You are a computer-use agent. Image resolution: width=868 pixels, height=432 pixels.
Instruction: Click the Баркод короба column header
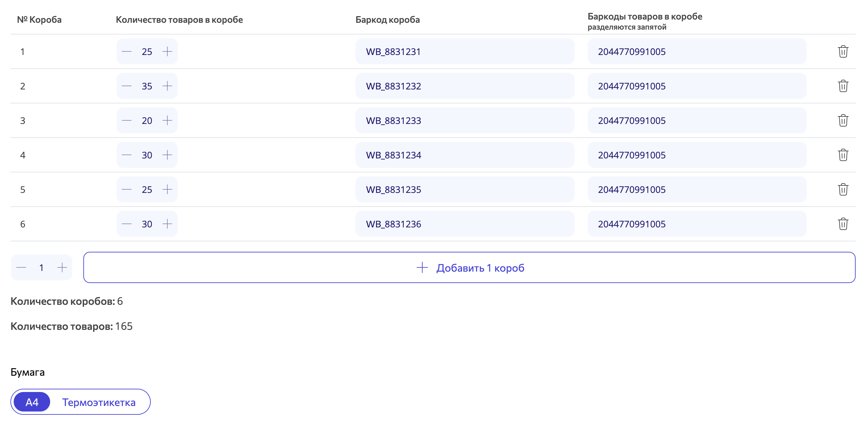387,20
